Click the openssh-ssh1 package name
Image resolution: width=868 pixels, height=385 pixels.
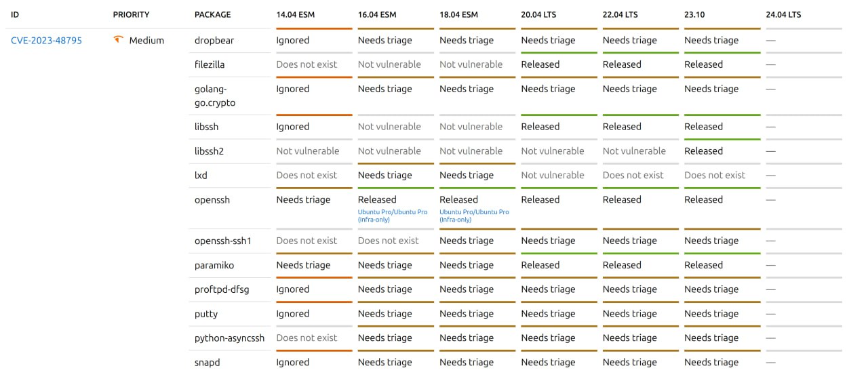point(222,241)
